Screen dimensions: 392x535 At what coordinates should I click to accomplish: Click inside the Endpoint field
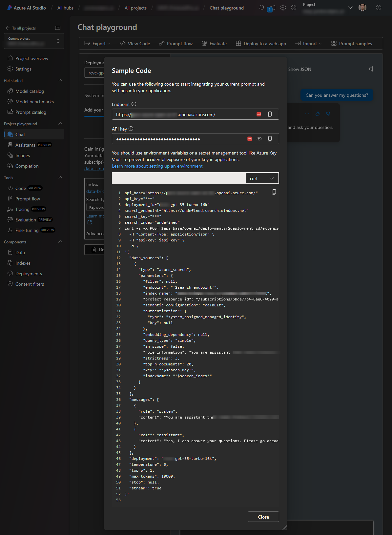click(x=196, y=114)
